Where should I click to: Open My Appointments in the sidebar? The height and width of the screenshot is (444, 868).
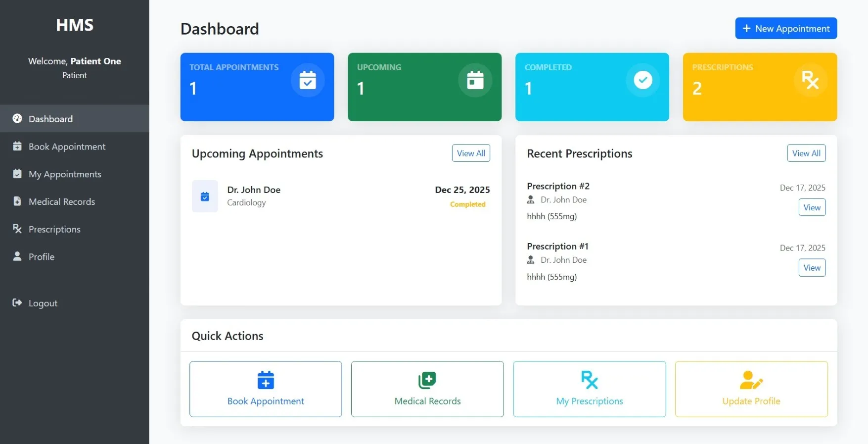[x=74, y=174]
